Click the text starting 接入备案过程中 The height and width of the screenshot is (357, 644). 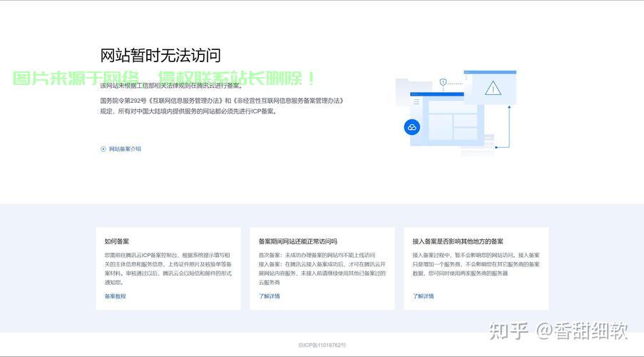[x=476, y=264]
